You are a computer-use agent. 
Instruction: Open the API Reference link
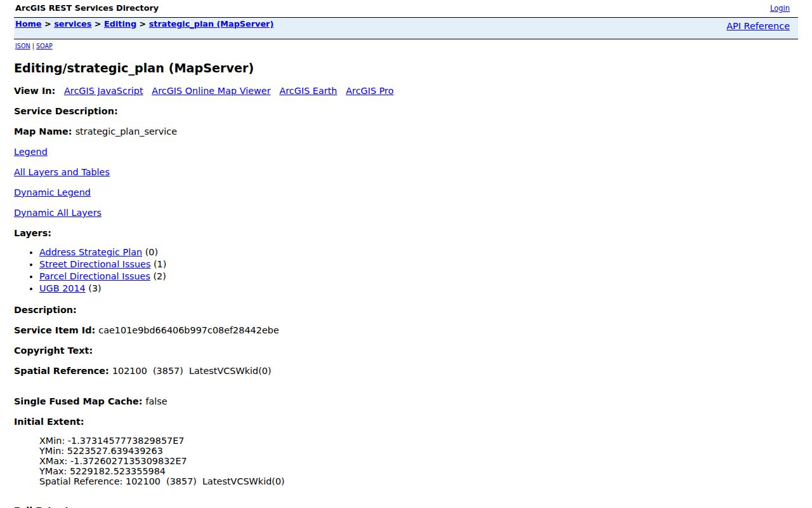point(758,26)
